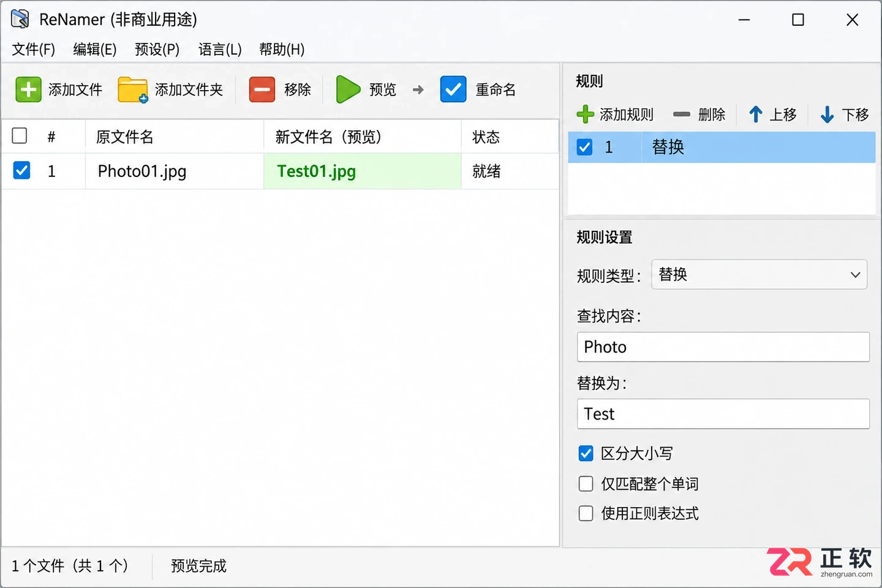
Task: Open the 规则类型 dropdown
Action: tap(759, 274)
